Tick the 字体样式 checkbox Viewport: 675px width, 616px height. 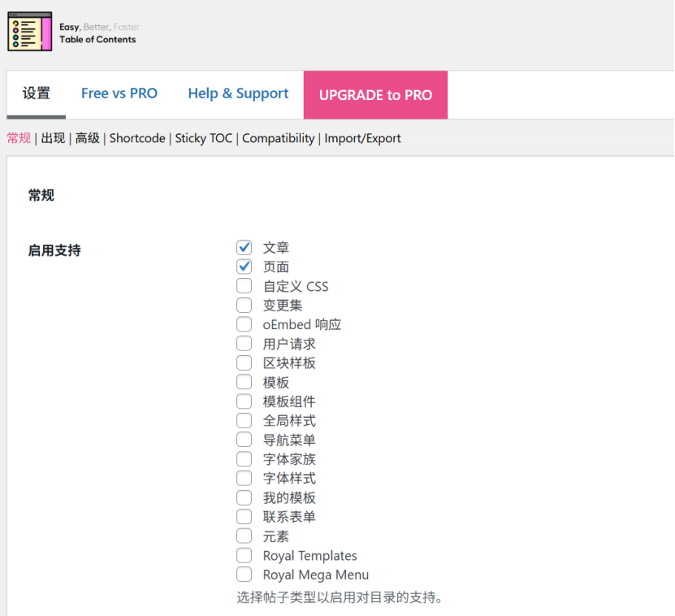point(244,478)
